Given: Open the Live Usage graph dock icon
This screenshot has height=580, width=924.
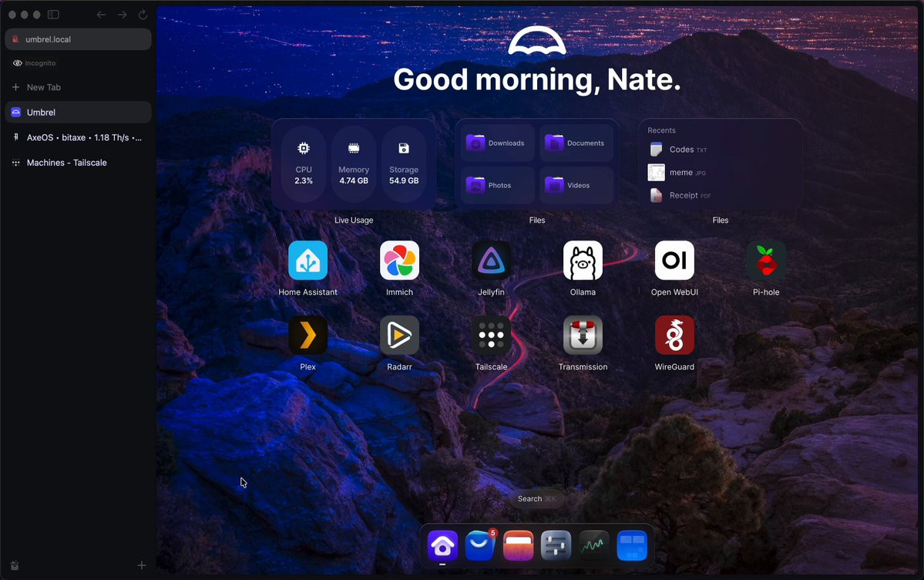Looking at the screenshot, I should point(593,546).
